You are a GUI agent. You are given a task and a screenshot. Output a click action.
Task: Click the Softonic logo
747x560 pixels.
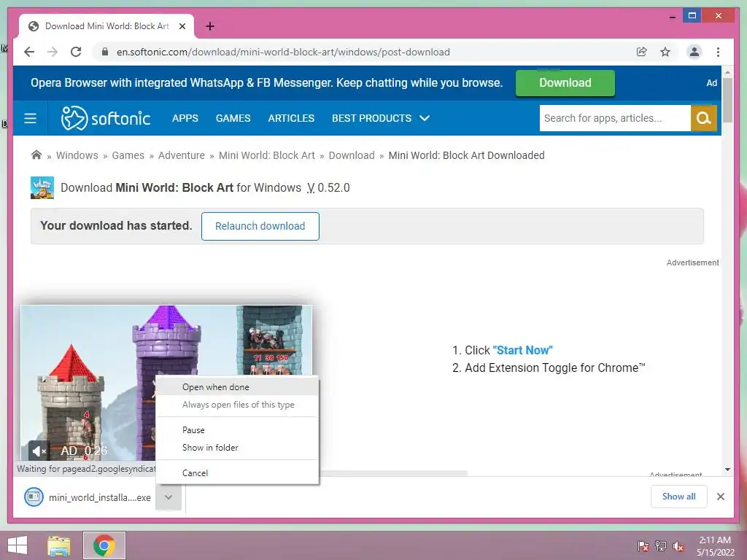click(106, 118)
